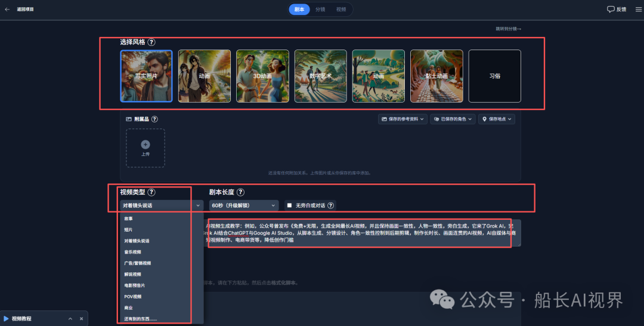Switch to the 剧本 tab
Image resolution: width=644 pixels, height=326 pixels.
point(299,9)
